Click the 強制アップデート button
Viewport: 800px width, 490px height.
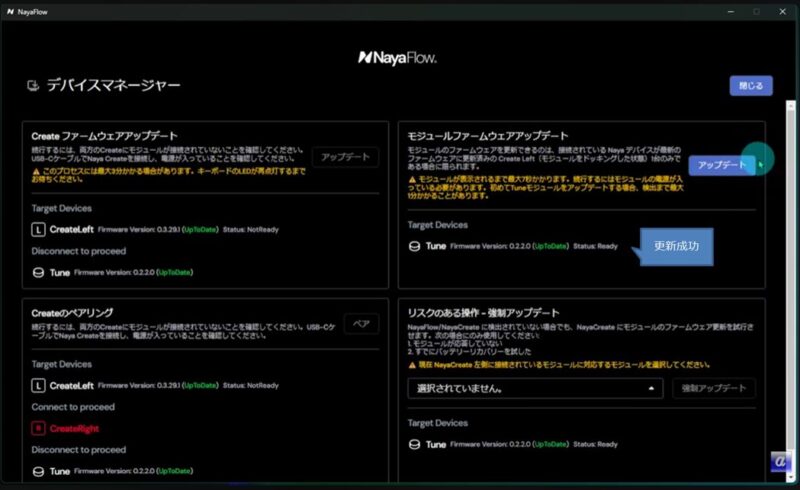click(x=713, y=388)
